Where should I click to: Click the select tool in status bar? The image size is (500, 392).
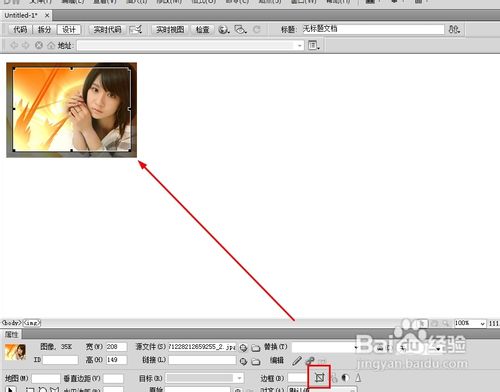tap(421, 323)
